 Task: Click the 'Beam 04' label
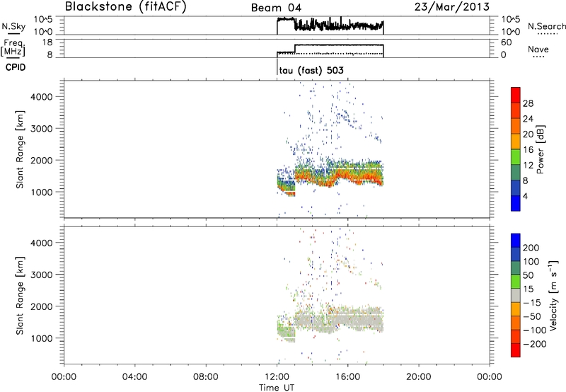pyautogui.click(x=276, y=8)
